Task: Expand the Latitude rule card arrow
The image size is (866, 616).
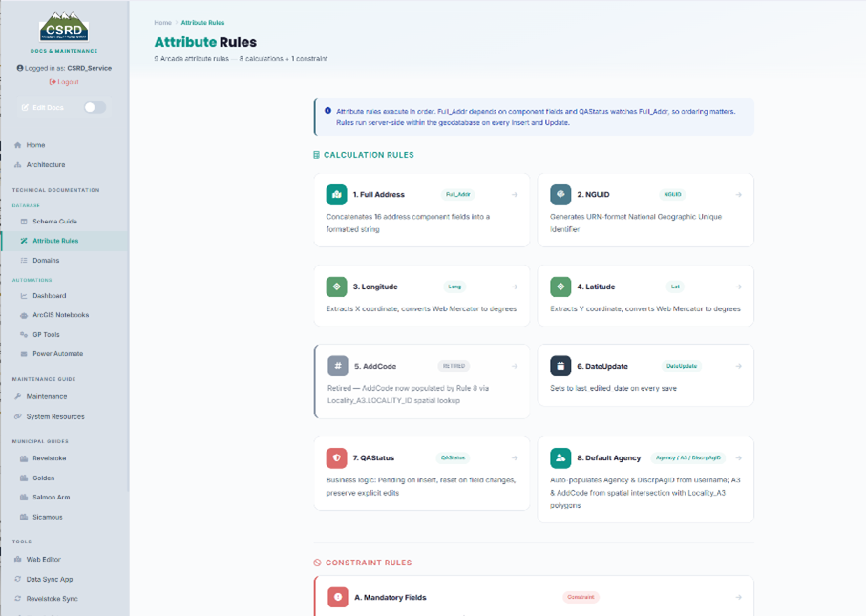Action: coord(738,287)
